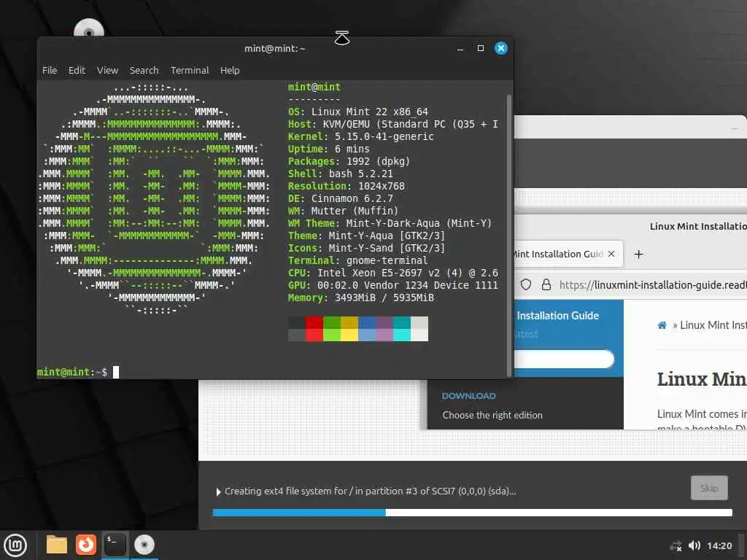Click the DOWNLOAD sidebar section heading
747x560 pixels.
469,396
